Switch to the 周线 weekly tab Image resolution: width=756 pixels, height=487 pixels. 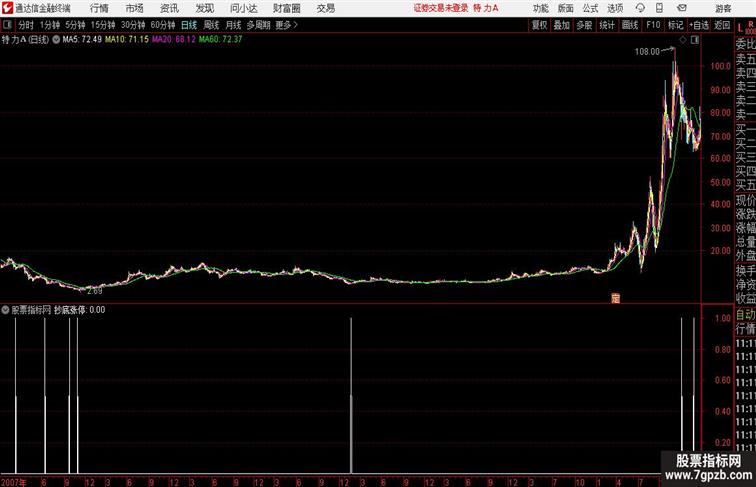(x=211, y=25)
